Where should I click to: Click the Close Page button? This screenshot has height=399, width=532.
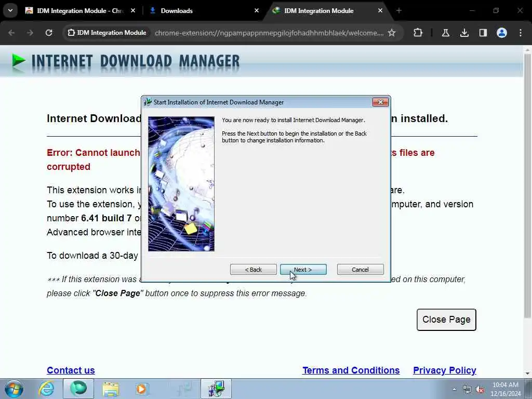click(446, 320)
